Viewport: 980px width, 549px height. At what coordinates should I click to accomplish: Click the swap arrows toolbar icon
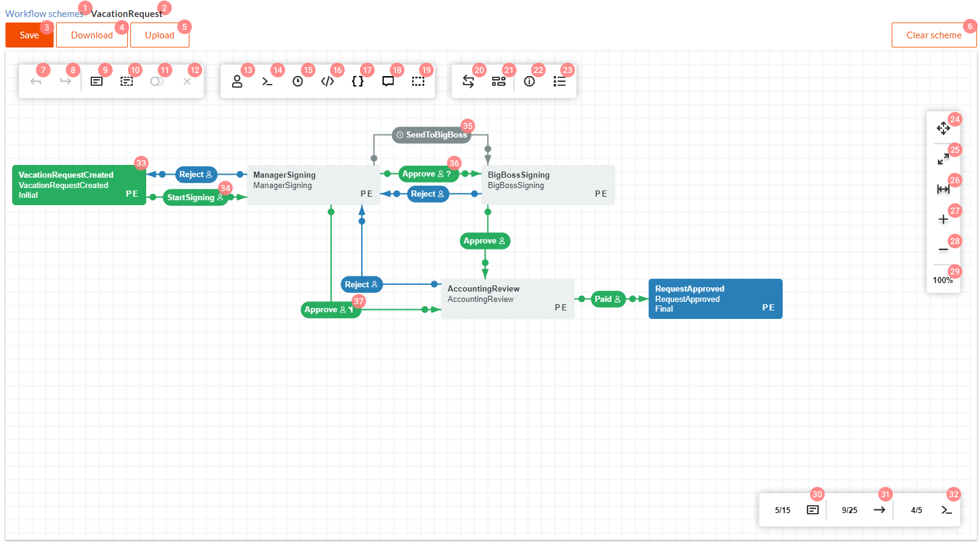[x=468, y=82]
